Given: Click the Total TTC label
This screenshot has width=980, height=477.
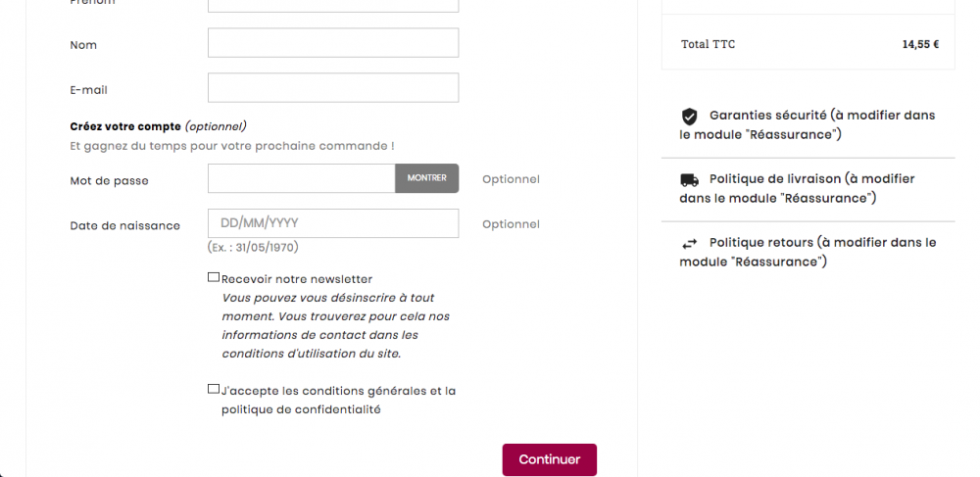Looking at the screenshot, I should (x=708, y=44).
